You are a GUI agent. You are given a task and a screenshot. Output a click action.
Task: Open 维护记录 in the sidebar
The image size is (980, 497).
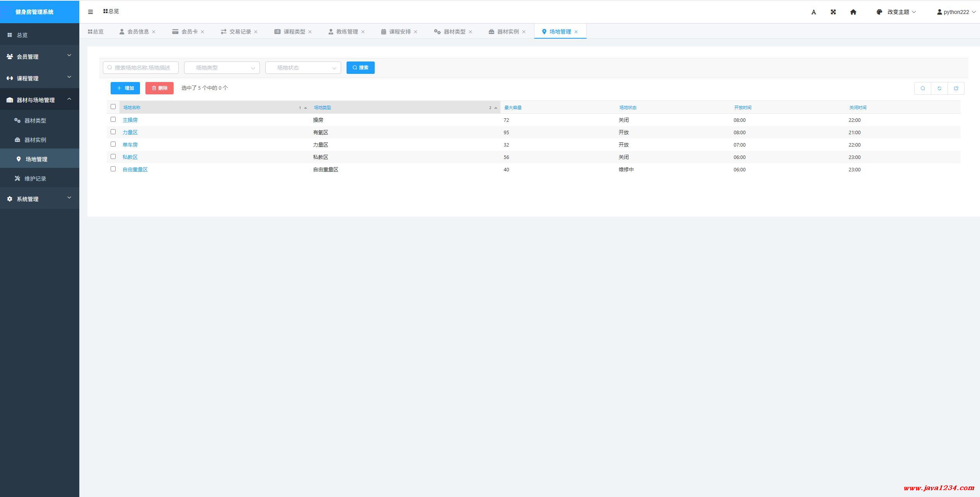tap(35, 178)
